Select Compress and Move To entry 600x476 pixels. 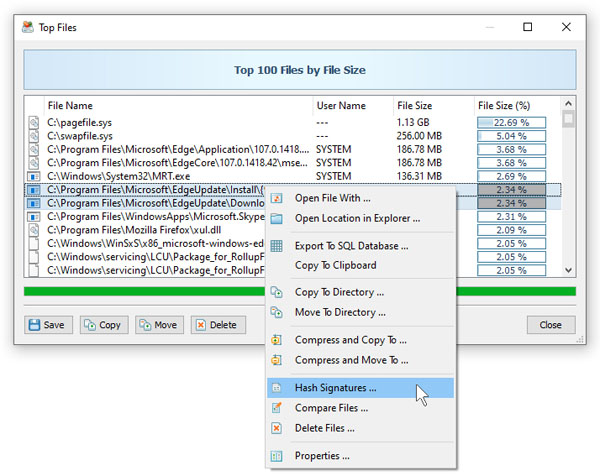pyautogui.click(x=360, y=360)
